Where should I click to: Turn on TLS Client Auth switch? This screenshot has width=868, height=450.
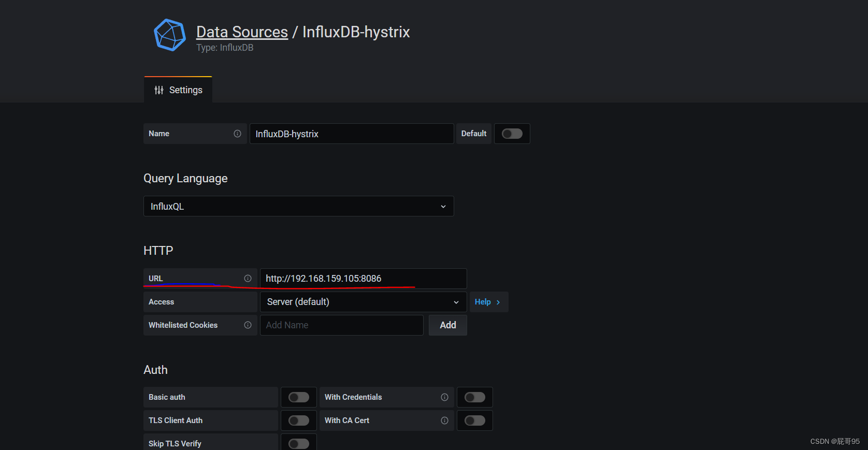tap(299, 420)
